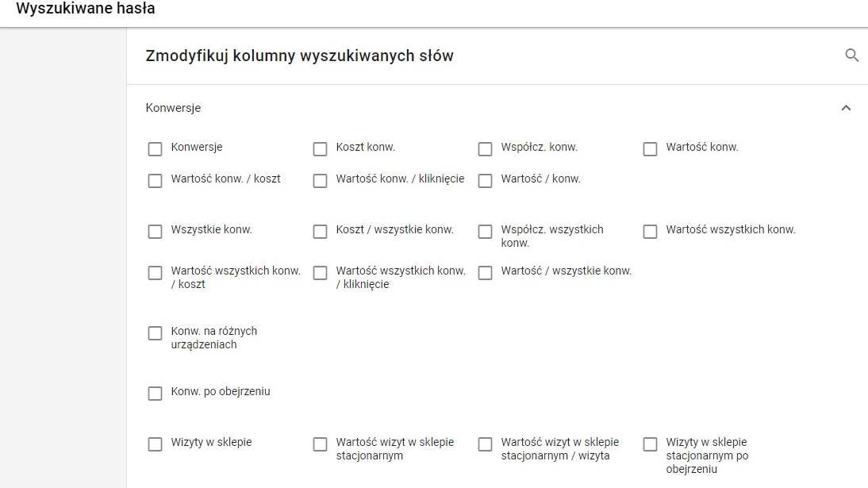868x488 pixels.
Task: Check Wartość / wszystkie konw.
Action: click(x=485, y=273)
